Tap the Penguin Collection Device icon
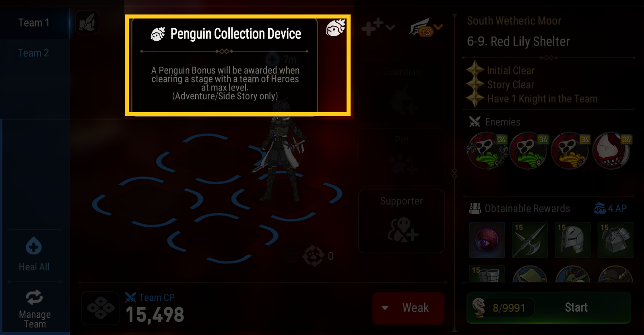Viewport: 644px width, 335px height. [x=336, y=28]
